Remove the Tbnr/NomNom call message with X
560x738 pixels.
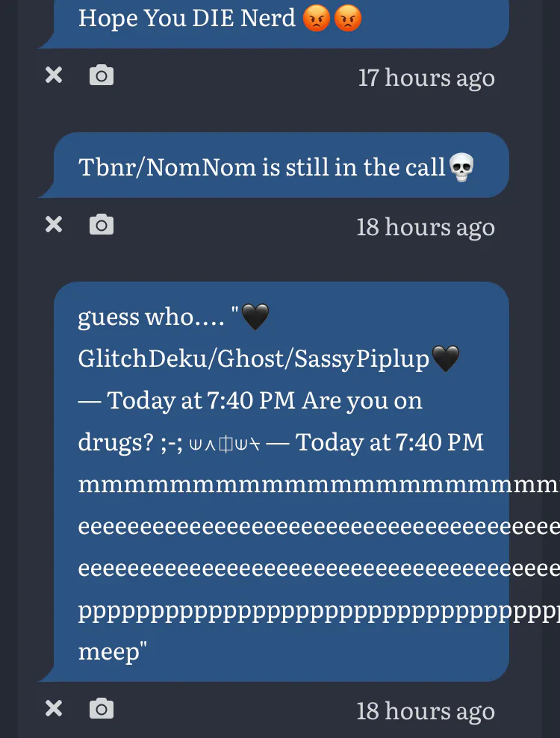(54, 225)
